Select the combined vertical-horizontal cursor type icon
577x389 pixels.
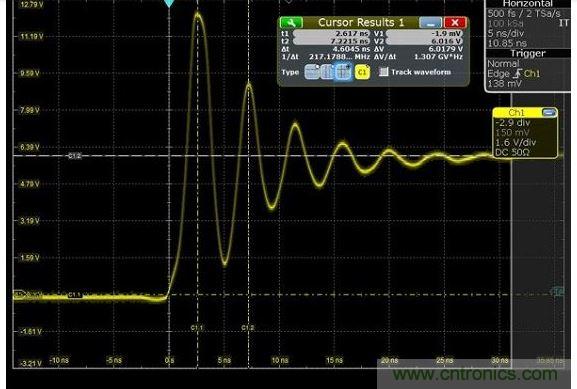[x=343, y=72]
